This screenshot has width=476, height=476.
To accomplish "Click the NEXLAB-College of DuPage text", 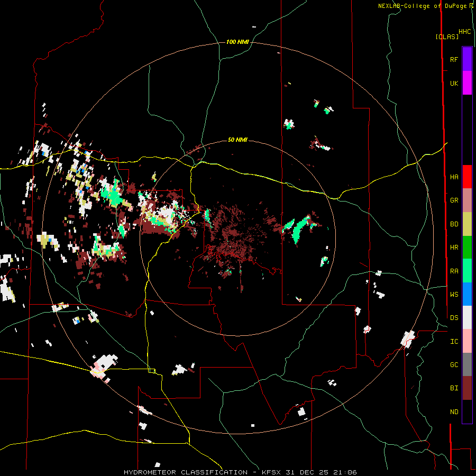I will click(422, 6).
